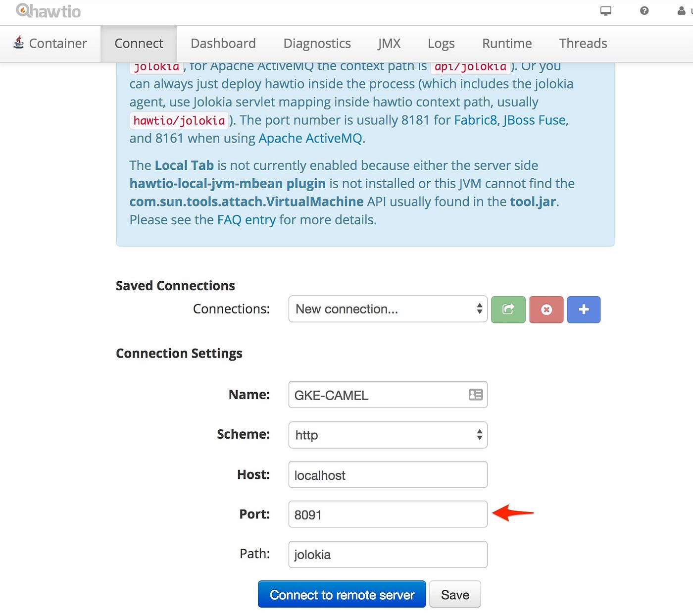
Task: Click the bold Local Tab text
Action: click(x=184, y=165)
